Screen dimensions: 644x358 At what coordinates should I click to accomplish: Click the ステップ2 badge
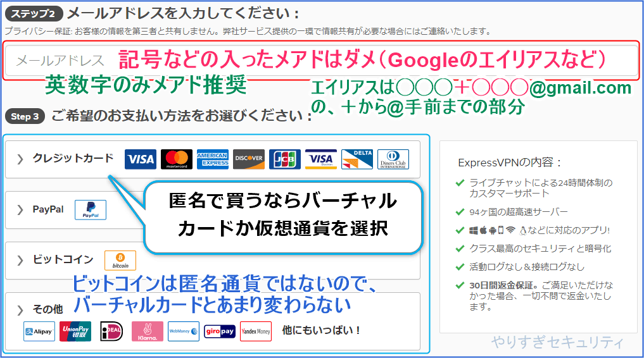coord(34,13)
